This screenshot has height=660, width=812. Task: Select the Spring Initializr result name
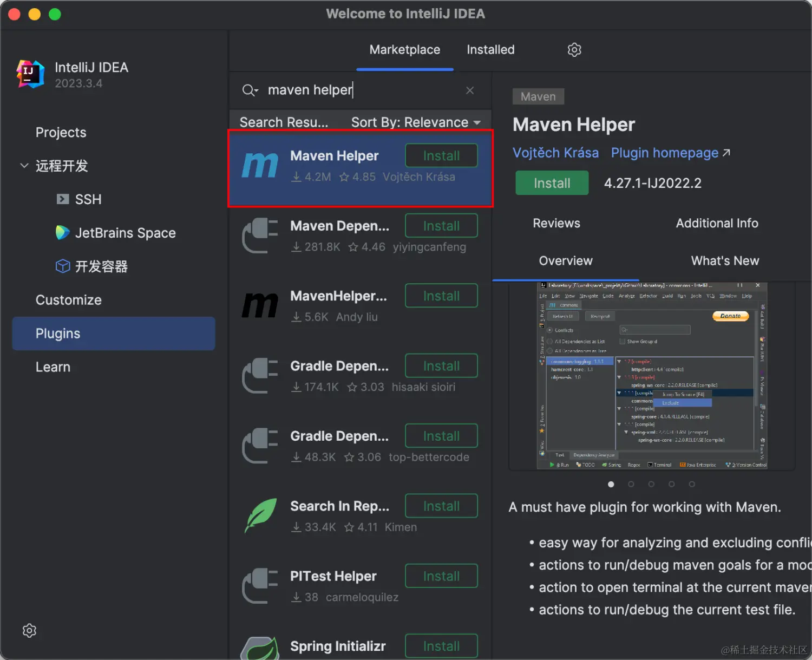[x=338, y=646]
